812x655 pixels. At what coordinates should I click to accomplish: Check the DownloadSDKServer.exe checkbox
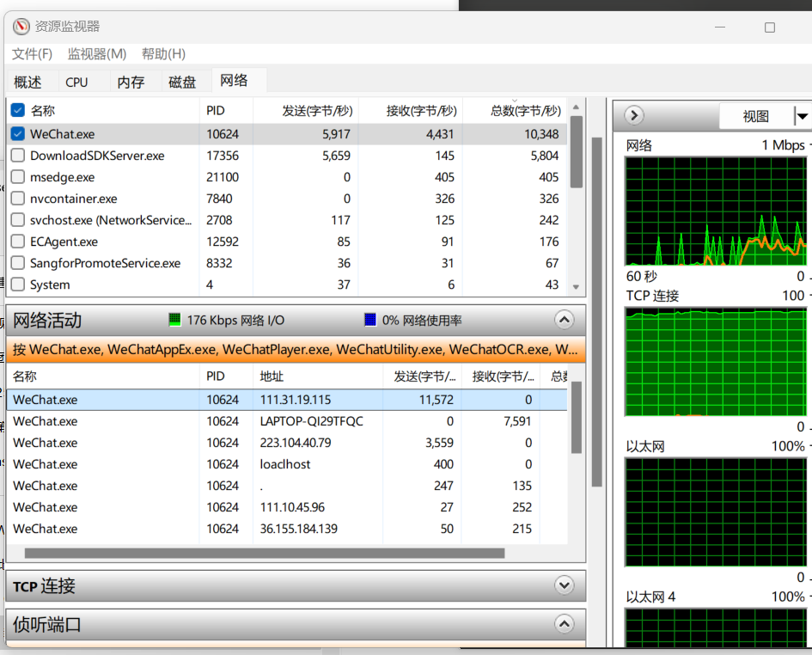(17, 156)
